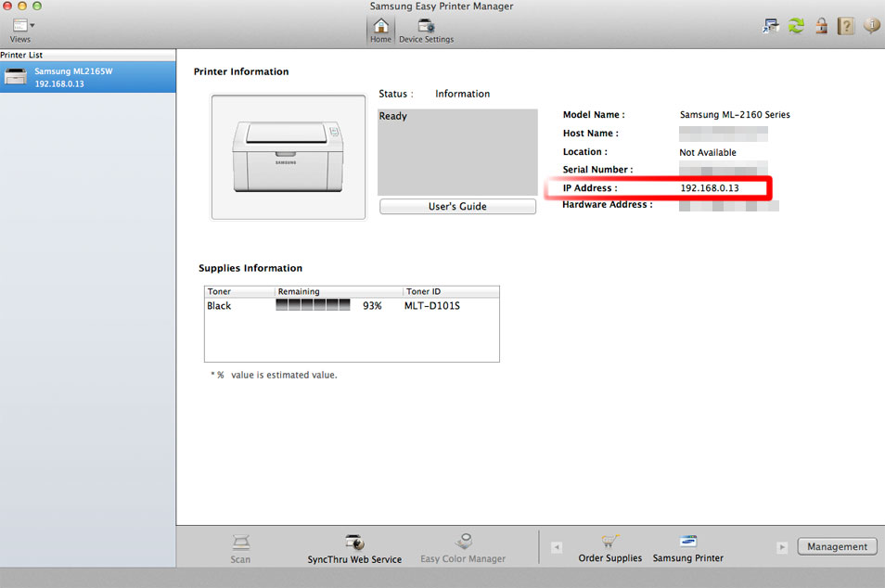Open the Views dropdown
This screenshot has height=588, width=885.
pyautogui.click(x=22, y=31)
